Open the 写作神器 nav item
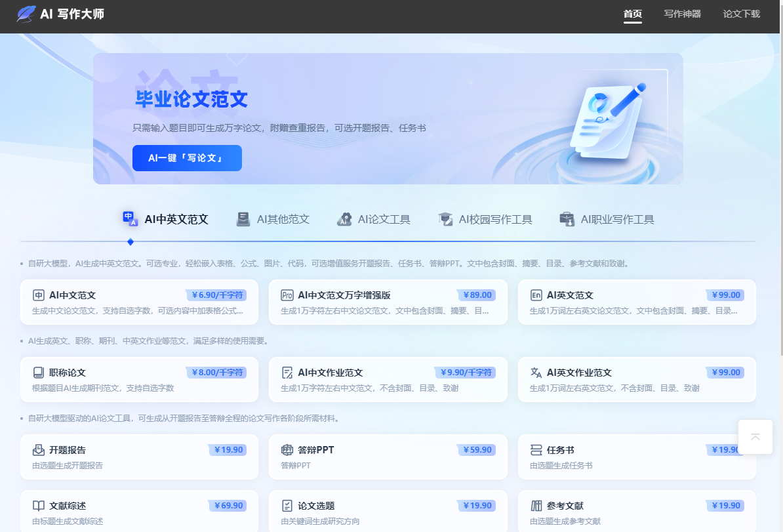 pos(682,14)
